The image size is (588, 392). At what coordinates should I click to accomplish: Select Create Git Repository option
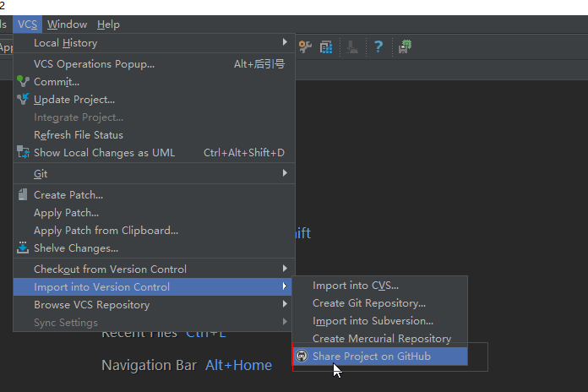(x=368, y=303)
